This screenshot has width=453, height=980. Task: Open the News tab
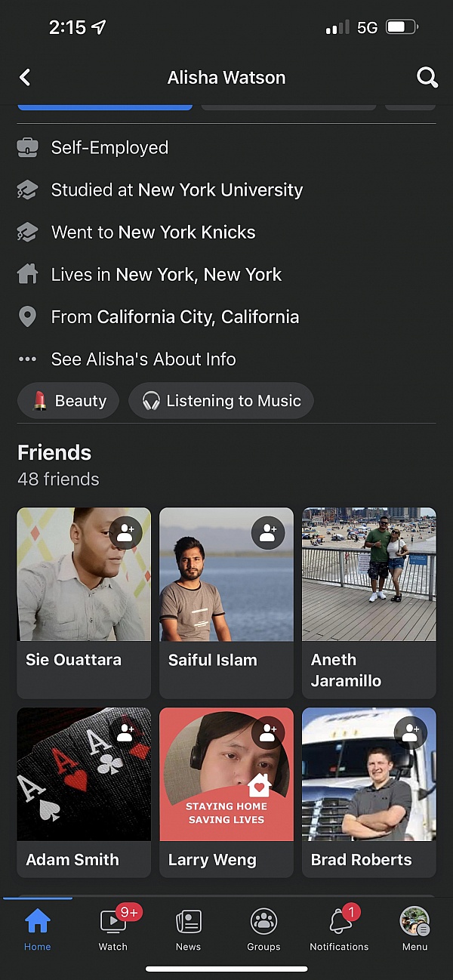pos(188,929)
